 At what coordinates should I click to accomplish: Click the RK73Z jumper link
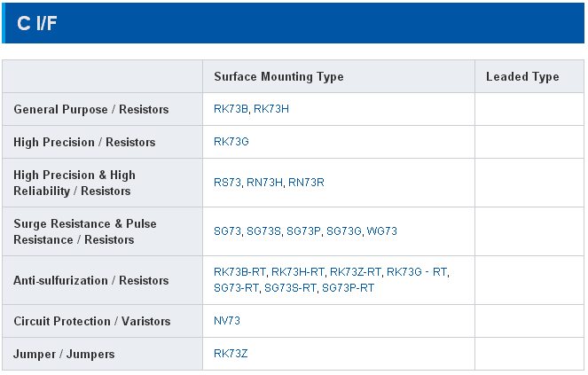click(x=231, y=354)
